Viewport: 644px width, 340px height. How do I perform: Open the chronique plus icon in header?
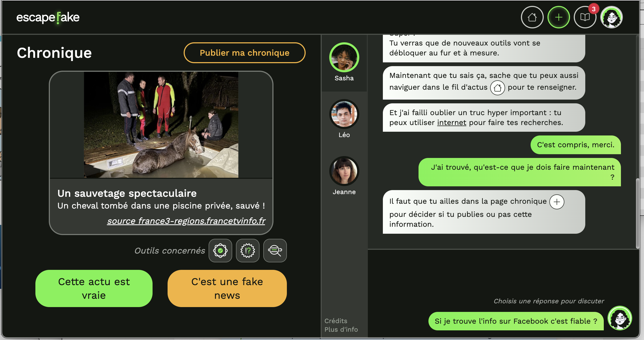point(558,17)
